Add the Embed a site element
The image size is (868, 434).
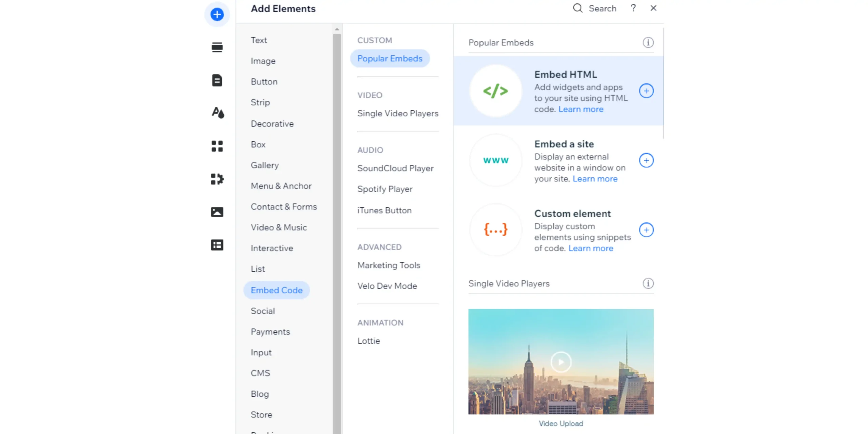point(646,160)
